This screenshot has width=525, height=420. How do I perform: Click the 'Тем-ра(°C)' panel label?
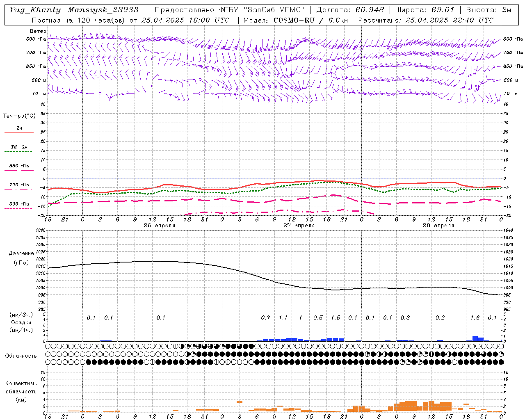19,116
